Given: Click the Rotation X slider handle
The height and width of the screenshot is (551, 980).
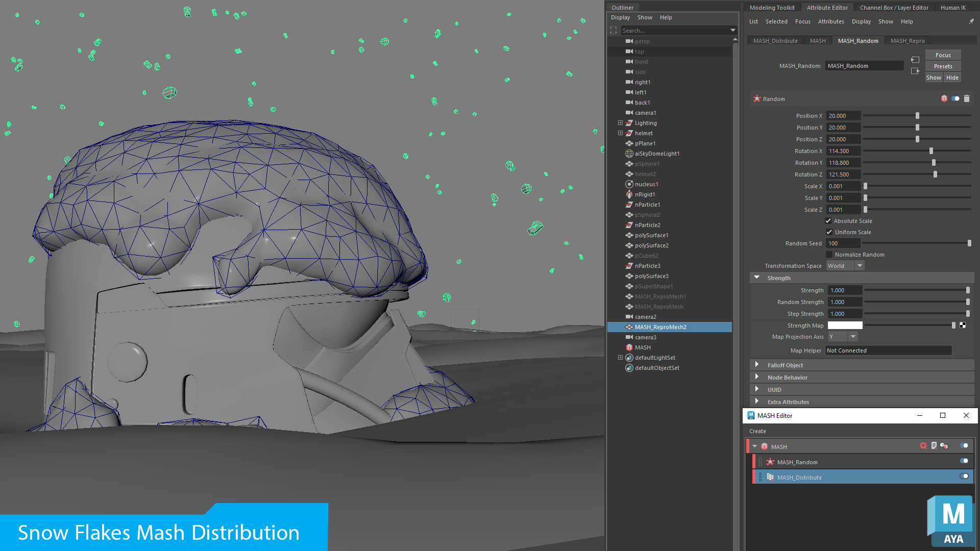Looking at the screenshot, I should (931, 151).
